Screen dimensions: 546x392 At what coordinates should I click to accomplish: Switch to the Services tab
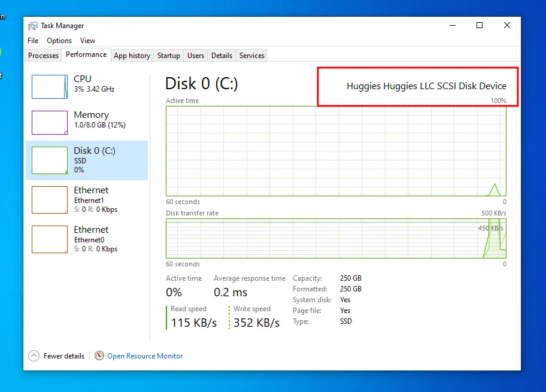point(252,56)
